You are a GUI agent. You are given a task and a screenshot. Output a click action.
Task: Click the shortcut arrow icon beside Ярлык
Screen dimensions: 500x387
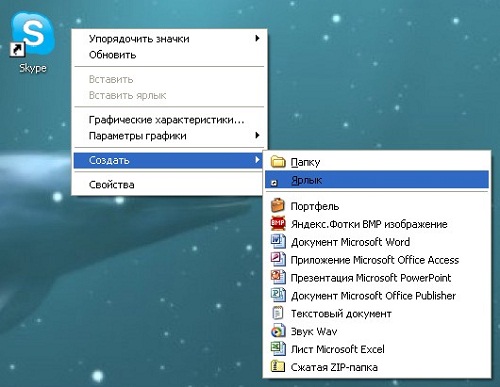274,183
